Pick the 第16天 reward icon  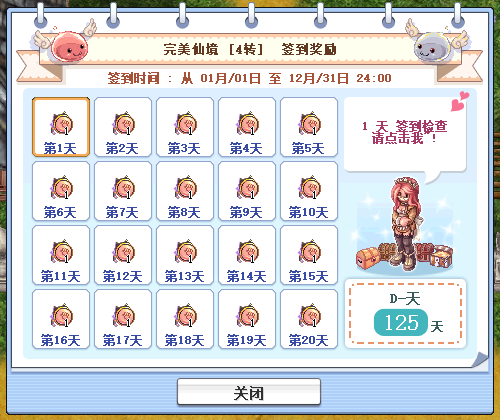(x=61, y=316)
